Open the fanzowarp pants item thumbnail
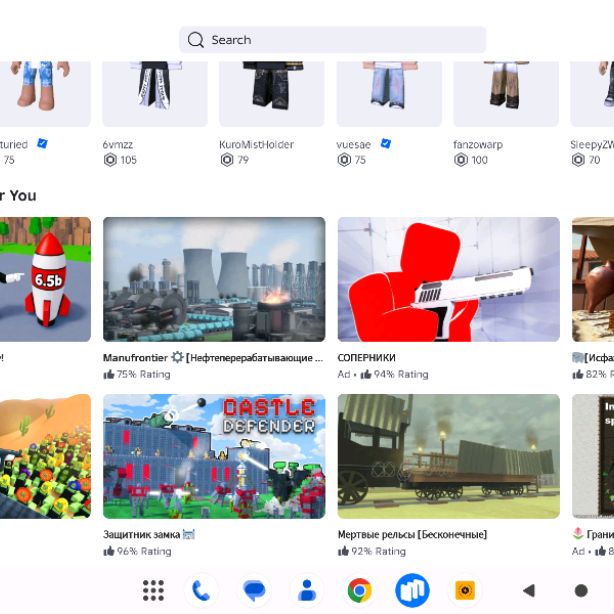The height and width of the screenshot is (614, 614). (506, 94)
